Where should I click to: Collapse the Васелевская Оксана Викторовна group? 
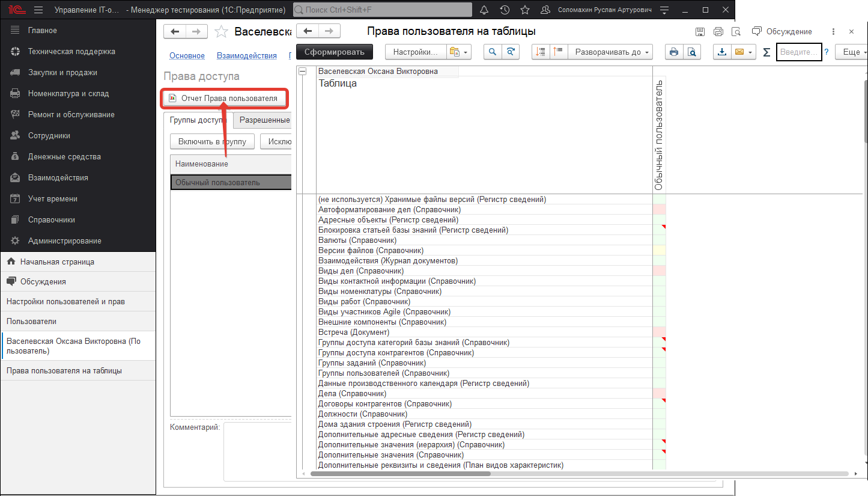click(x=303, y=72)
